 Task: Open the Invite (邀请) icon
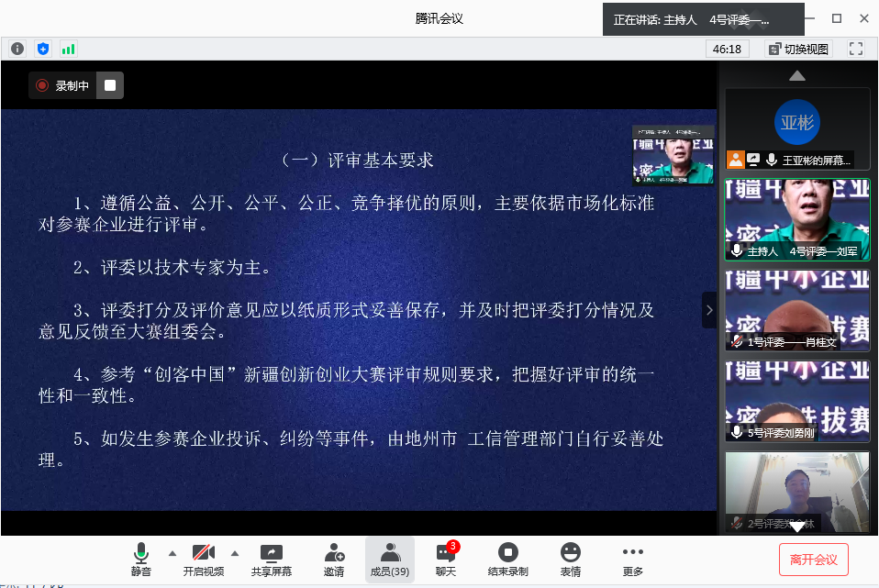pos(334,560)
